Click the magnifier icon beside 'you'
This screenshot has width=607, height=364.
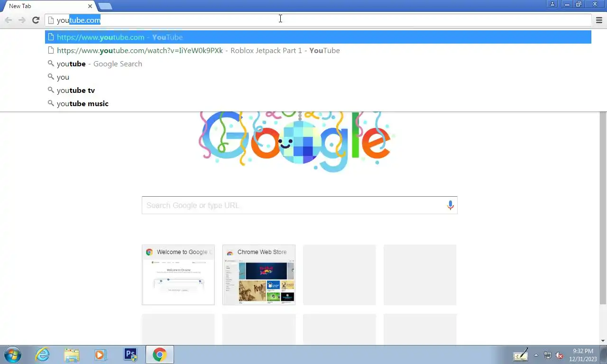[51, 77]
